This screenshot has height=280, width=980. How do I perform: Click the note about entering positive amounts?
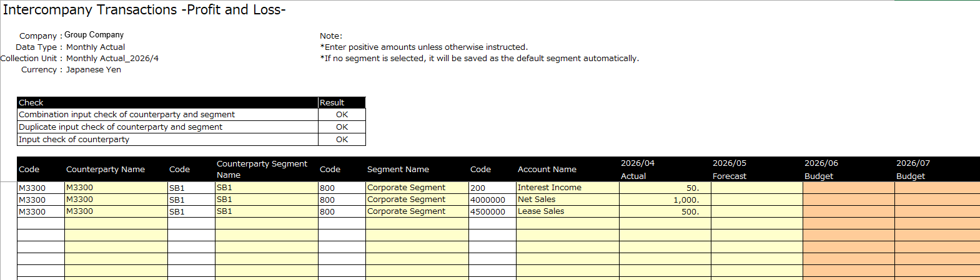pos(423,47)
